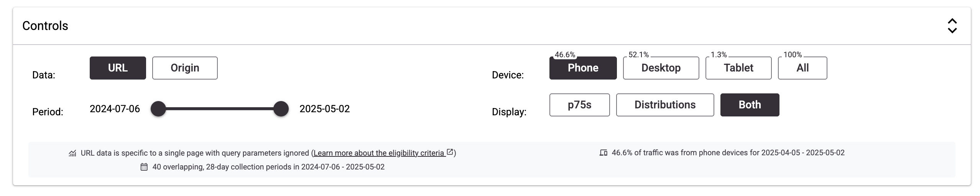The width and height of the screenshot is (980, 196).
Task: Pick the Tablet device option
Action: 738,68
